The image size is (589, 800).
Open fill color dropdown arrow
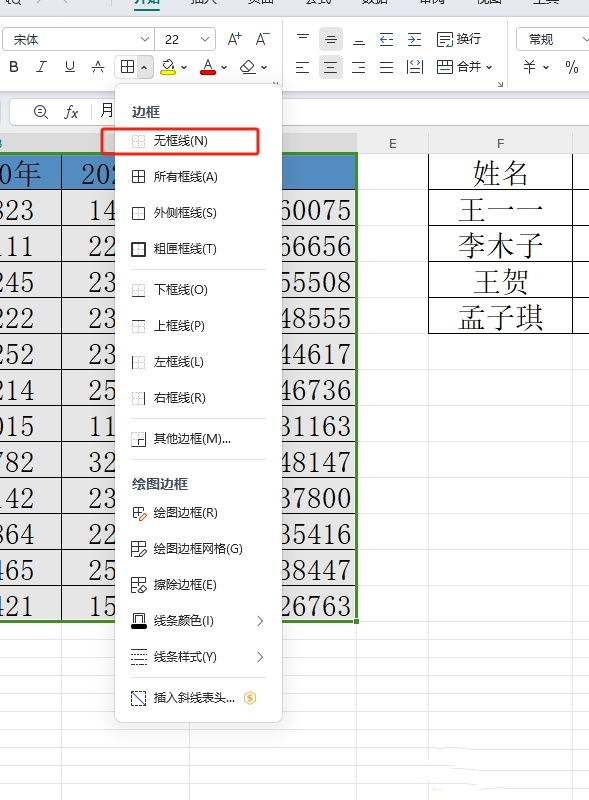click(184, 67)
